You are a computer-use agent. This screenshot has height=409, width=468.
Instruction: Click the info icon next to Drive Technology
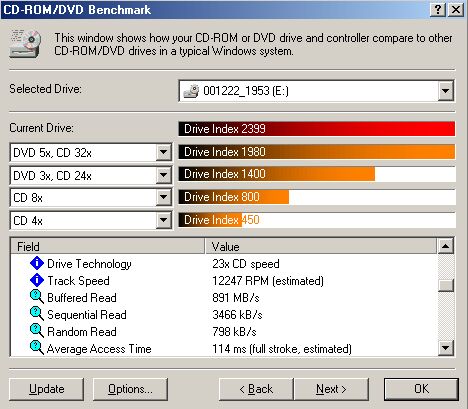[37, 263]
